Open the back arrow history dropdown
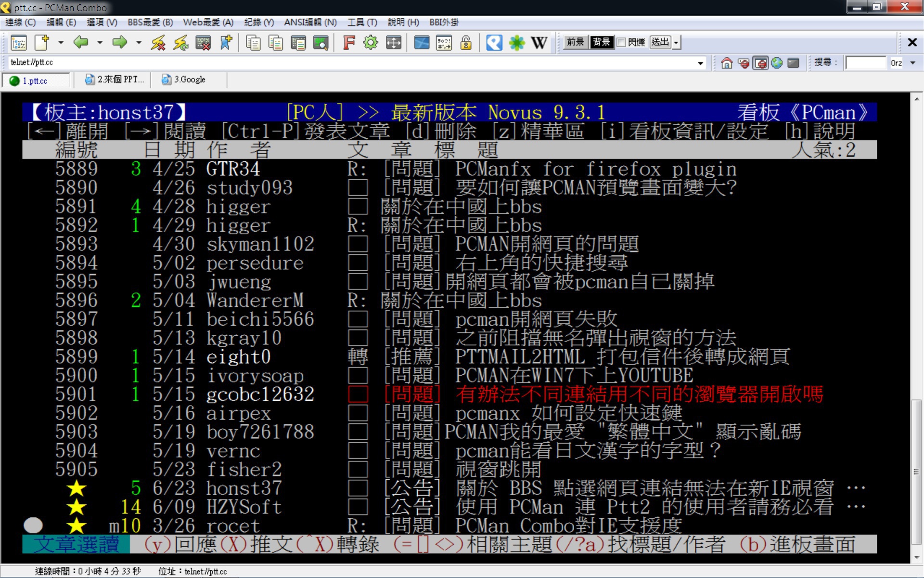Screen dimensions: 924x578 [x=100, y=43]
